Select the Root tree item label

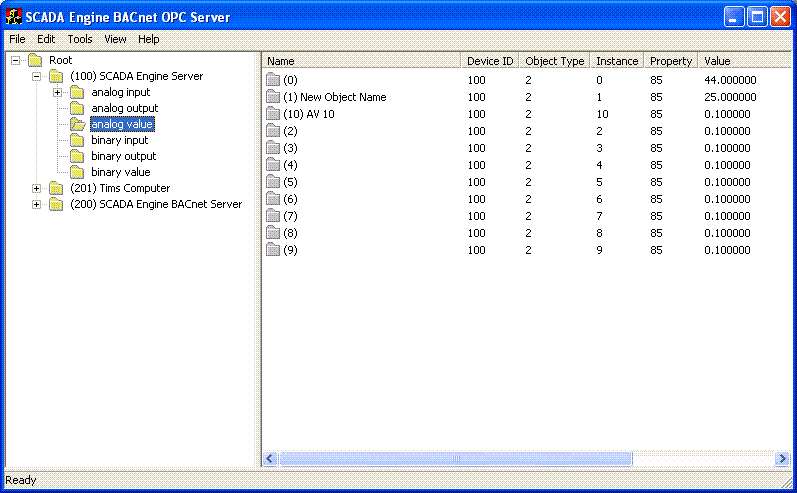60,60
